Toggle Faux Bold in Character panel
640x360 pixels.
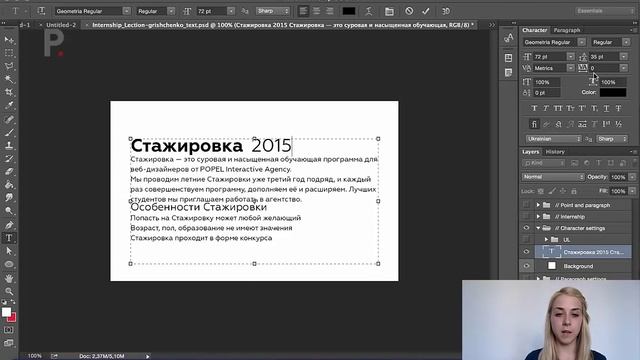pyautogui.click(x=534, y=108)
